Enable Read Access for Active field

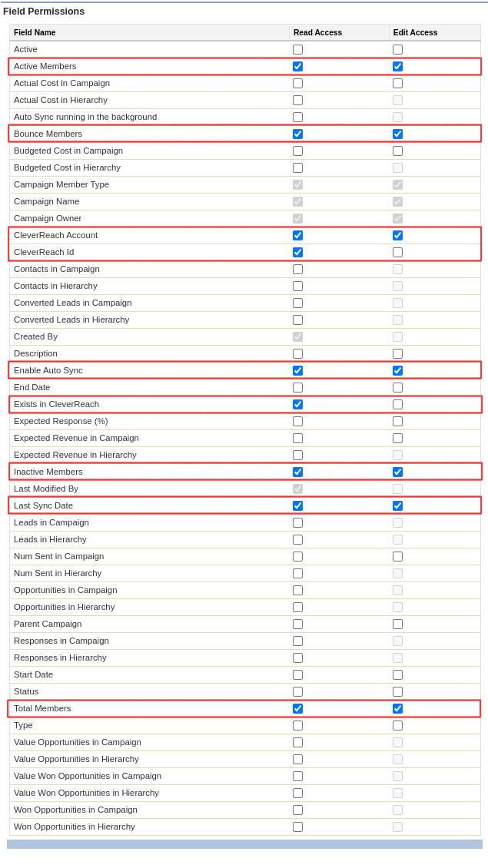click(297, 50)
